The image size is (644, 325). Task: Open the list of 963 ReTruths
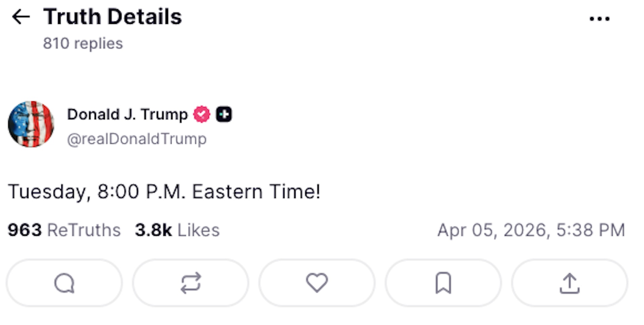click(64, 230)
